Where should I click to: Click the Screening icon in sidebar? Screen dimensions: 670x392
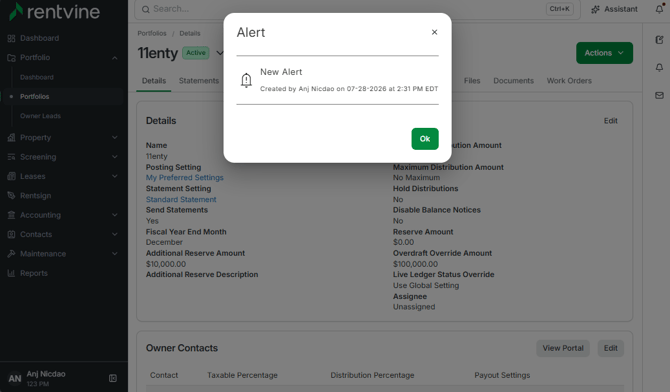pos(11,157)
